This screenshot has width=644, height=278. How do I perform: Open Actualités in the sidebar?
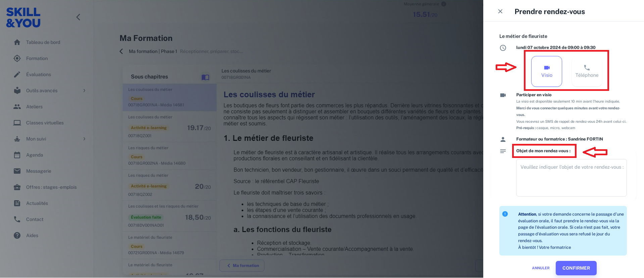tap(37, 203)
